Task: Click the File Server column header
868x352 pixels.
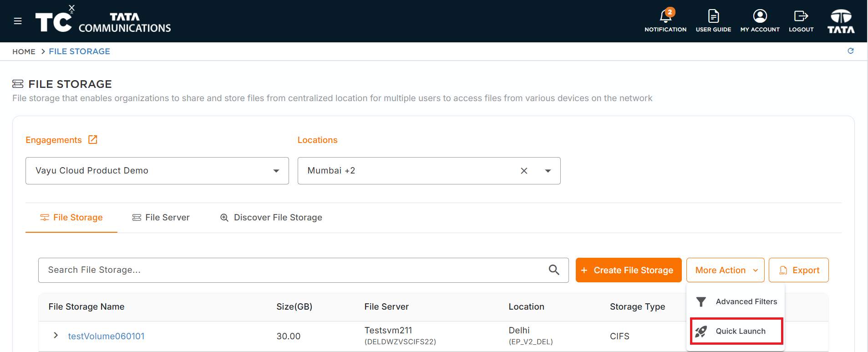Action: (x=386, y=307)
